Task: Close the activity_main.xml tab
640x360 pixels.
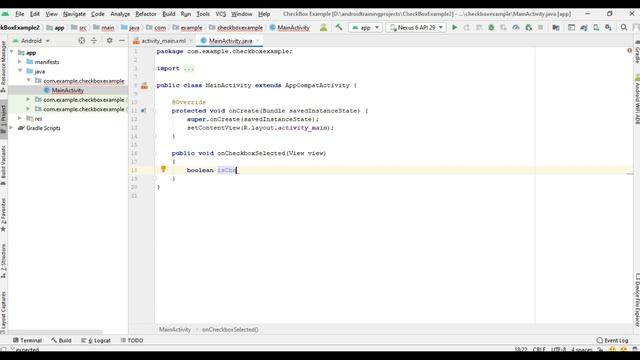Action: point(191,41)
